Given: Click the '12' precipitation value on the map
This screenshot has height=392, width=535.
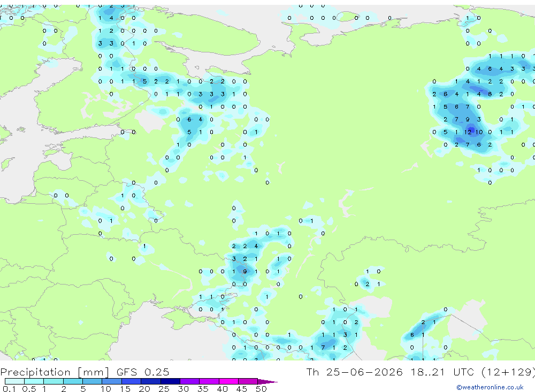Looking at the screenshot, I should click(468, 132).
